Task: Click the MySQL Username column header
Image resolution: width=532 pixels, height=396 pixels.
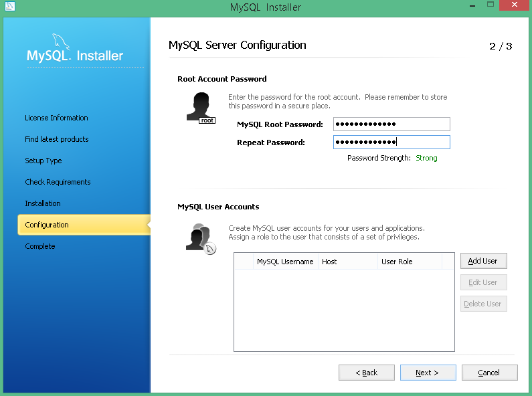Action: [x=285, y=262]
